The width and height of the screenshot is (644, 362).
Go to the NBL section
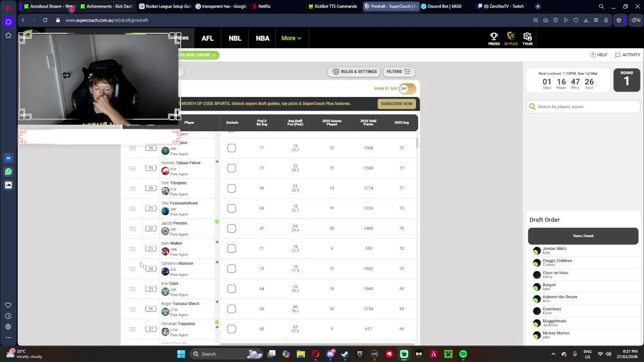[235, 38]
